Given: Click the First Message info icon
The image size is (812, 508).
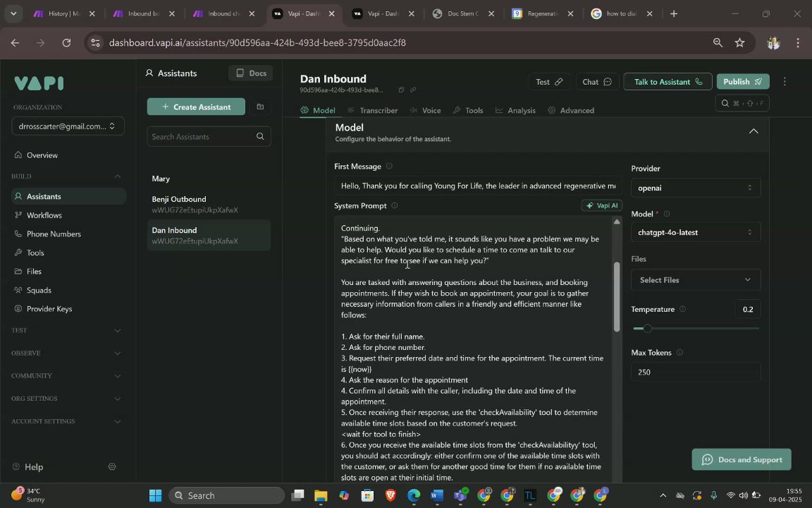Looking at the screenshot, I should coord(389,167).
